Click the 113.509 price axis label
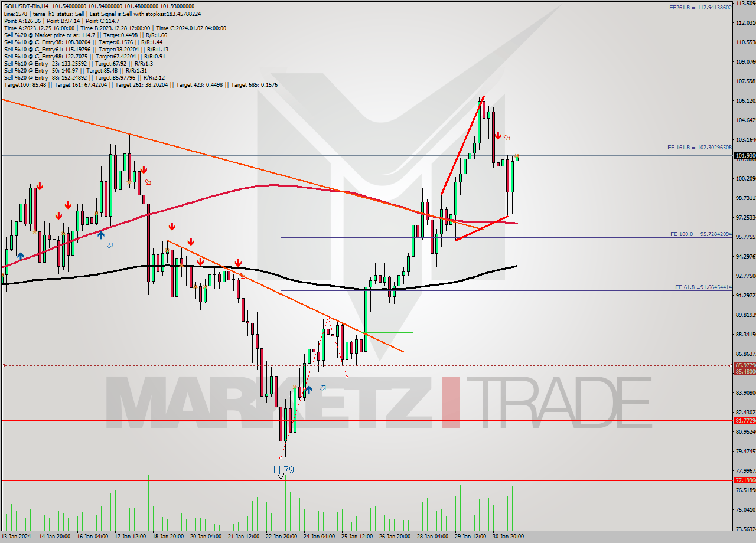756x543 pixels. click(x=745, y=3)
